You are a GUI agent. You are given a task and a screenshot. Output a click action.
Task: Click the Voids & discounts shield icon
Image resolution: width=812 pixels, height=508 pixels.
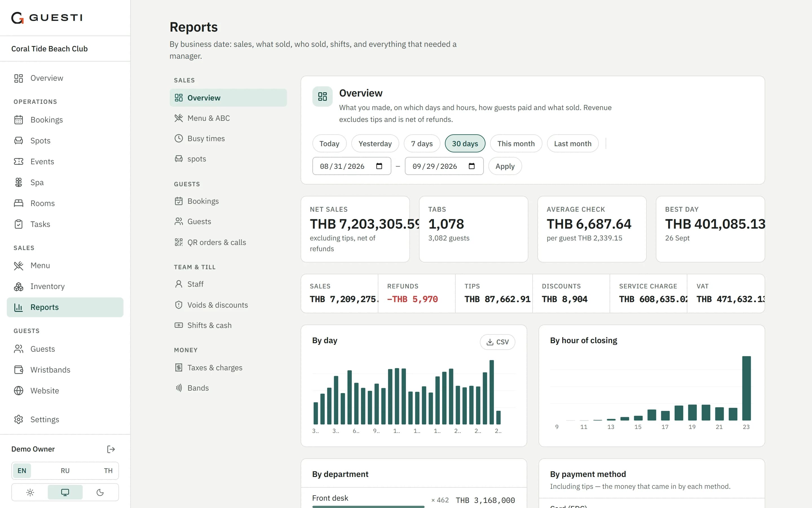pos(178,305)
